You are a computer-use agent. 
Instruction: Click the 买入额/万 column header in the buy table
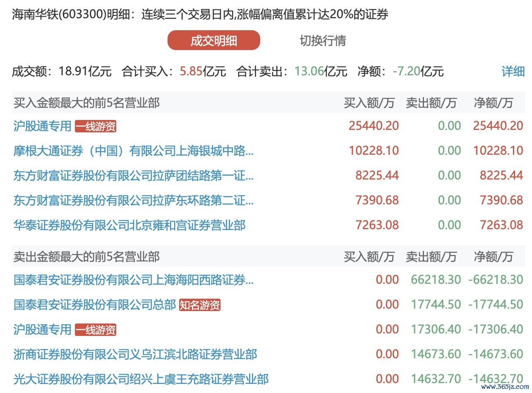(x=369, y=103)
